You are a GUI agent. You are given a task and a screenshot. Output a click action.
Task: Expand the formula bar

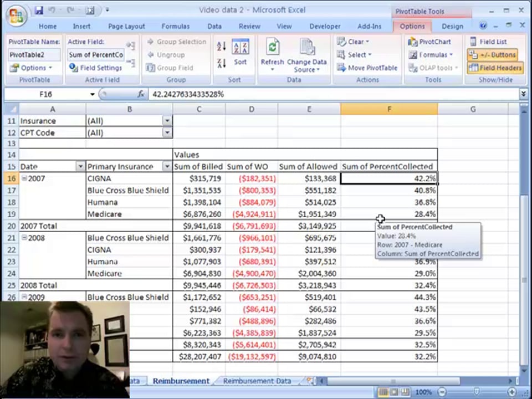pos(524,94)
